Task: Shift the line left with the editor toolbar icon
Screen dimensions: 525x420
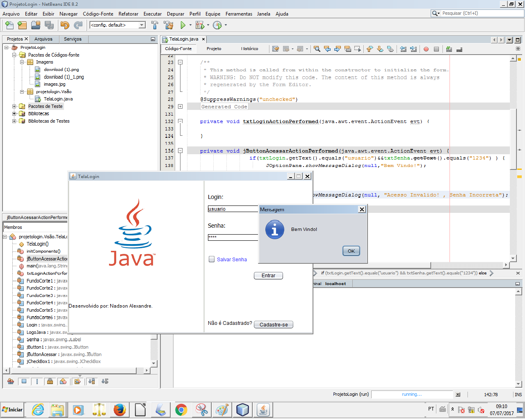Action: pyautogui.click(x=403, y=49)
